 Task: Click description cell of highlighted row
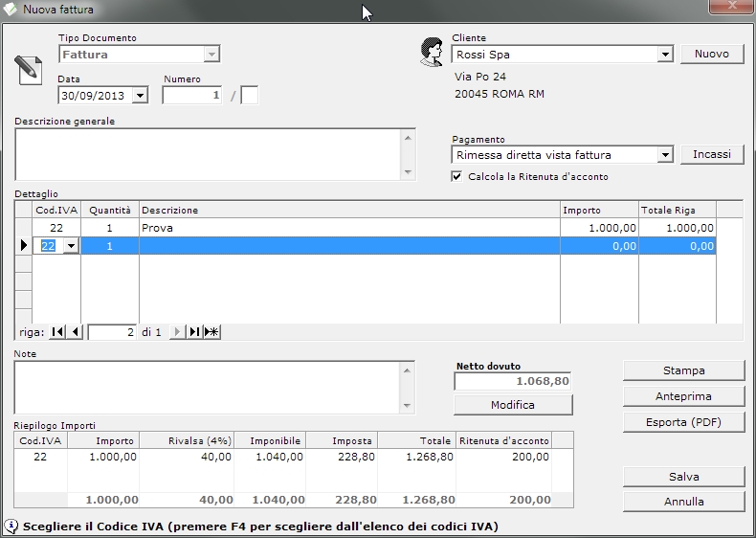tap(349, 246)
